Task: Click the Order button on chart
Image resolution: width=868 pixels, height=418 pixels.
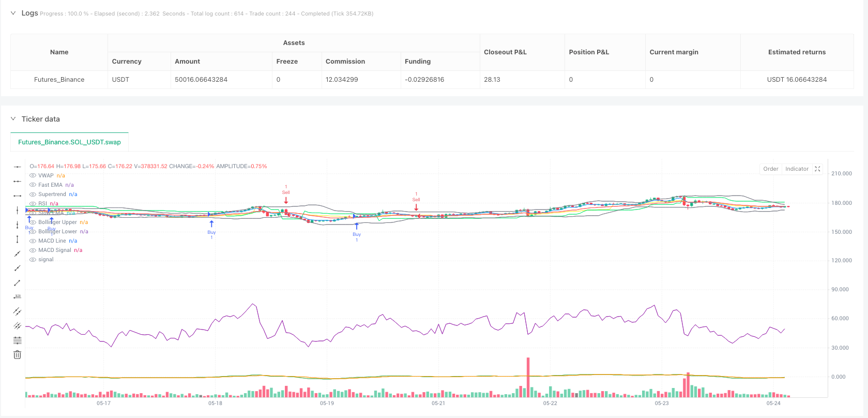Action: click(770, 169)
